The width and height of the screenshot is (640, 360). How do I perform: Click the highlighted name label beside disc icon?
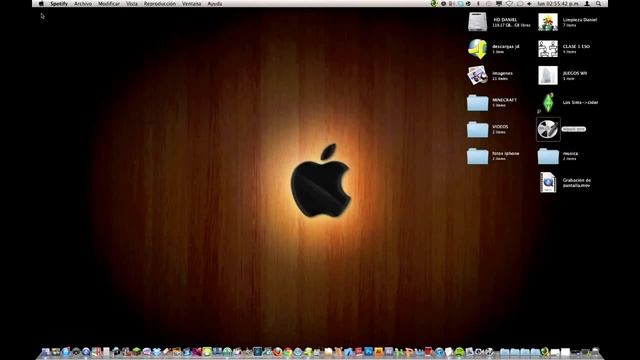[573, 129]
